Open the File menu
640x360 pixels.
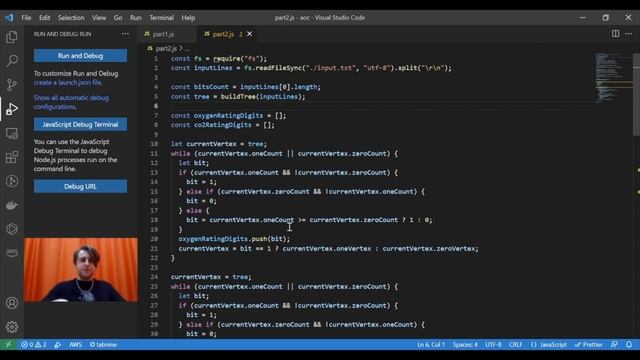[26, 18]
